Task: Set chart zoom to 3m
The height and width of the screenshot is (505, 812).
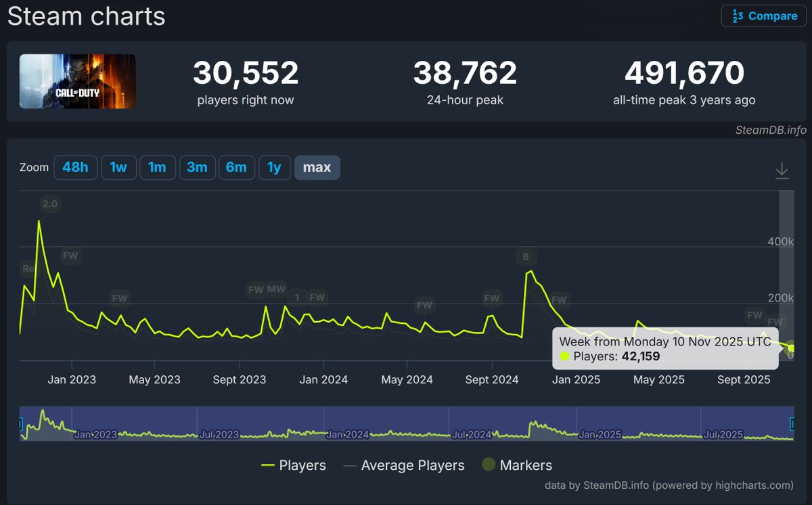Action: (197, 167)
